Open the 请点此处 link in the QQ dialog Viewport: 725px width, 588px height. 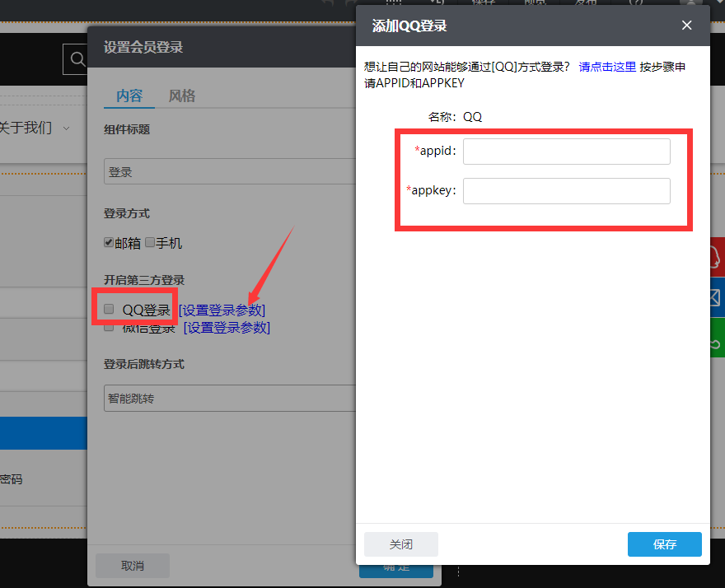[x=607, y=68]
